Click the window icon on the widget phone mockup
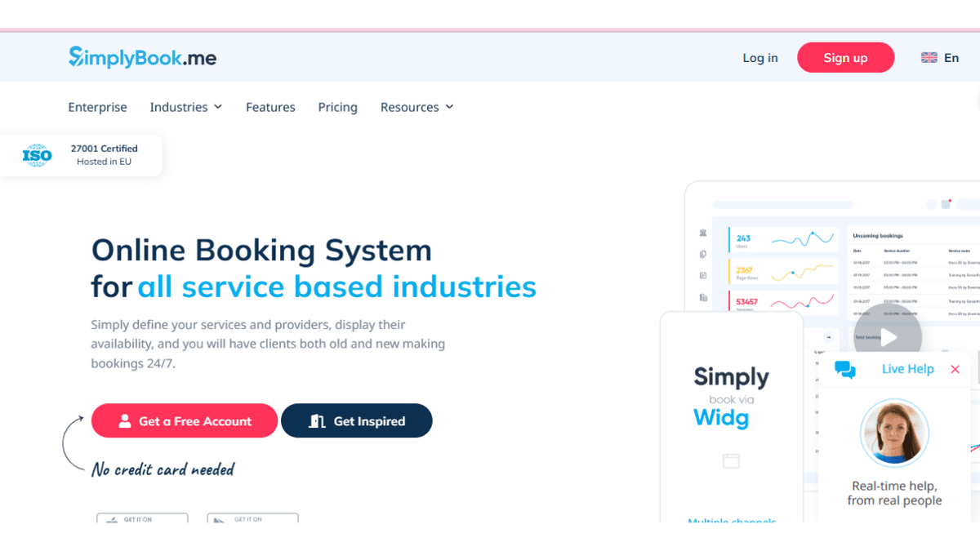Viewport: 980px width, 551px height. [x=731, y=461]
